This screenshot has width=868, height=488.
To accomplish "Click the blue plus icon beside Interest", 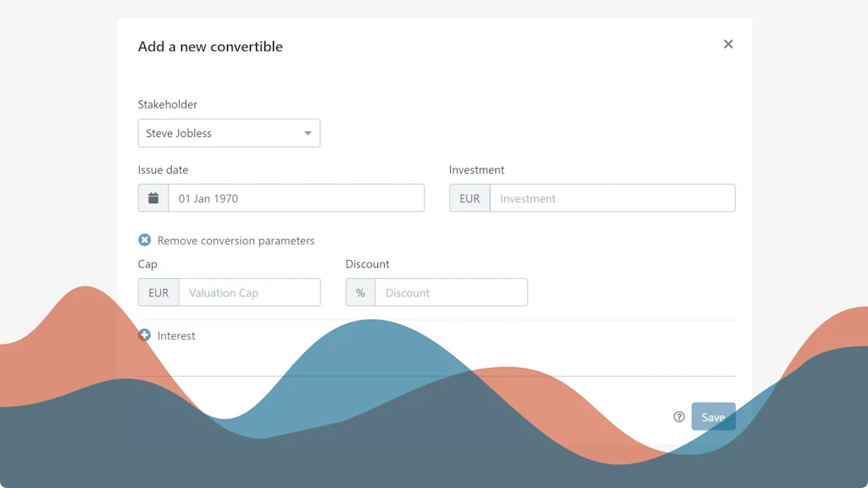I will tap(145, 335).
